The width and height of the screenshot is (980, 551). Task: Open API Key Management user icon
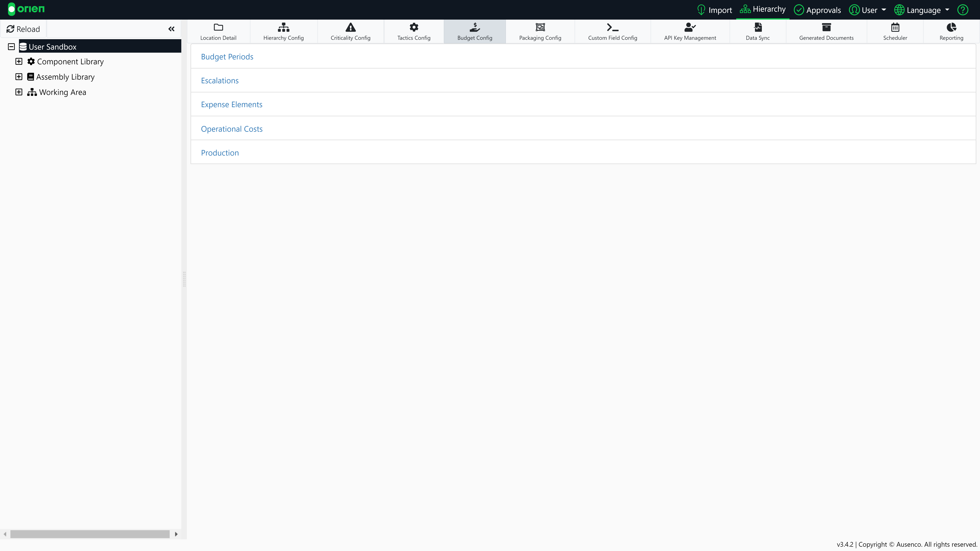(x=690, y=27)
